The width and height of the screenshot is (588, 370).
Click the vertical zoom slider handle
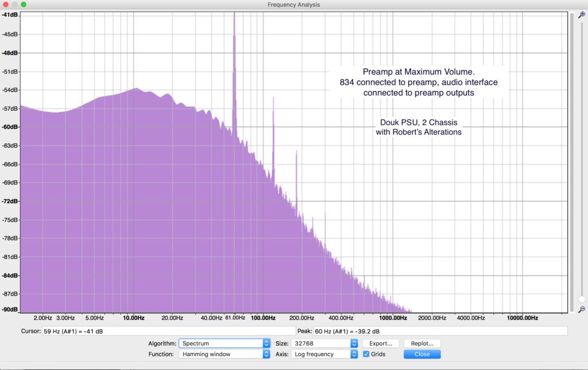pos(582,299)
